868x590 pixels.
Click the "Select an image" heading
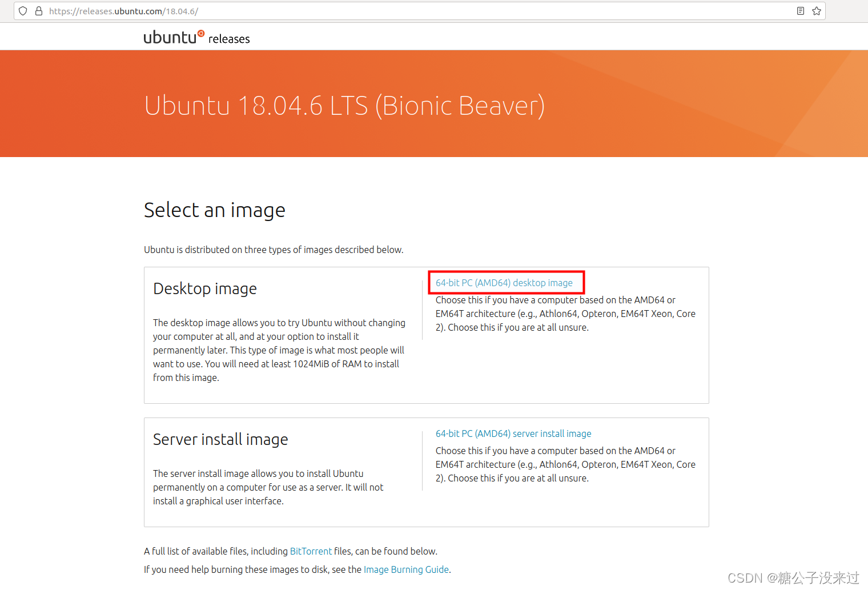(214, 210)
